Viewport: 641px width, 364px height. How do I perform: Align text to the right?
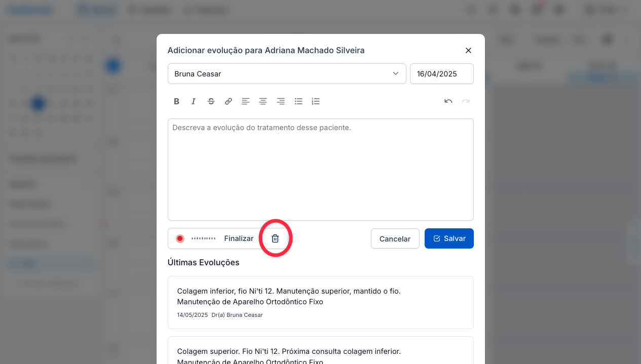coord(281,101)
